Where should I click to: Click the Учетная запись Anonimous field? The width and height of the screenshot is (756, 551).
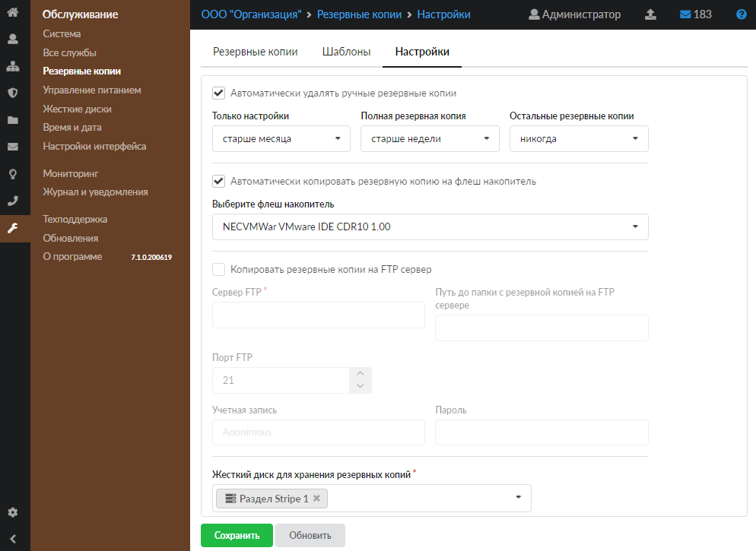point(318,432)
